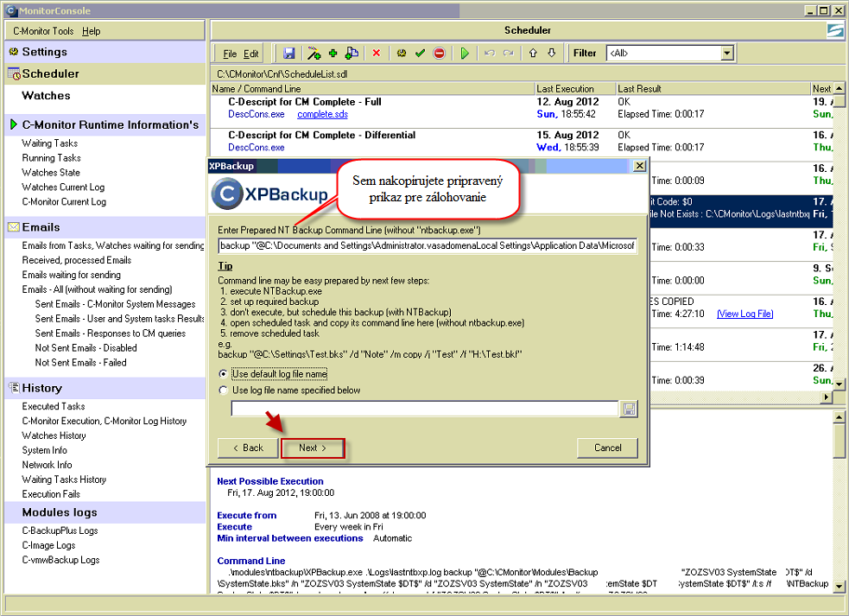Open the C-Monitor Tools menu
The height and width of the screenshot is (616, 849).
coord(43,31)
